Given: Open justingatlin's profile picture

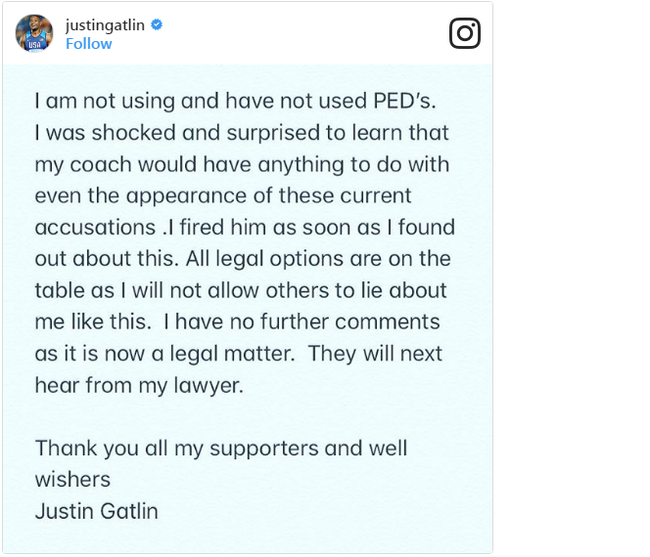Looking at the screenshot, I should tap(34, 33).
